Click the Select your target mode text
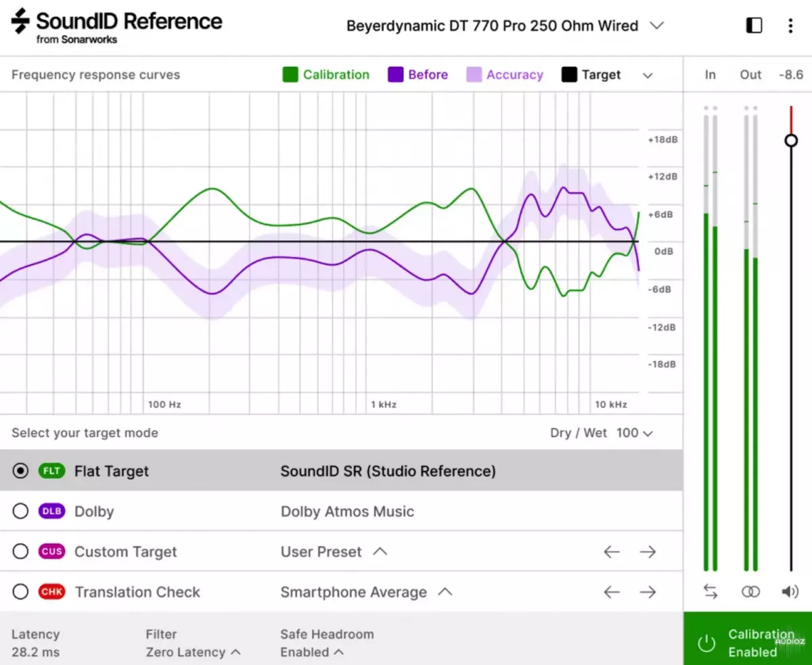This screenshot has height=665, width=812. (x=85, y=433)
